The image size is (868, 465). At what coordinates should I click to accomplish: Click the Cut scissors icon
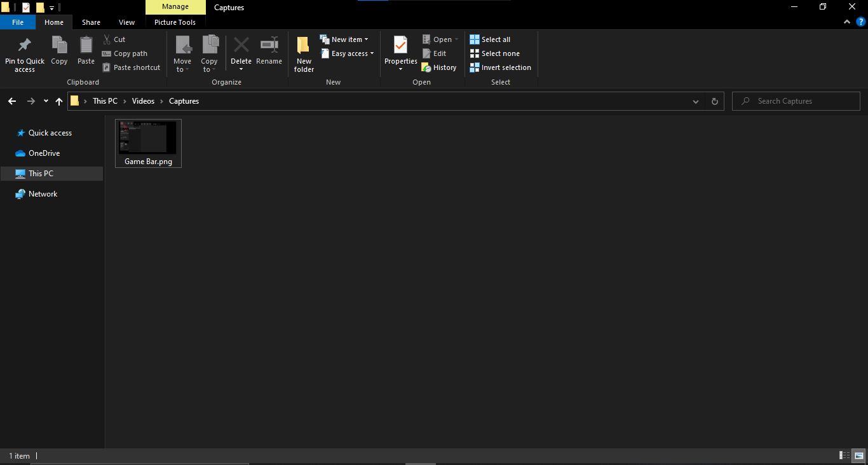tap(107, 39)
